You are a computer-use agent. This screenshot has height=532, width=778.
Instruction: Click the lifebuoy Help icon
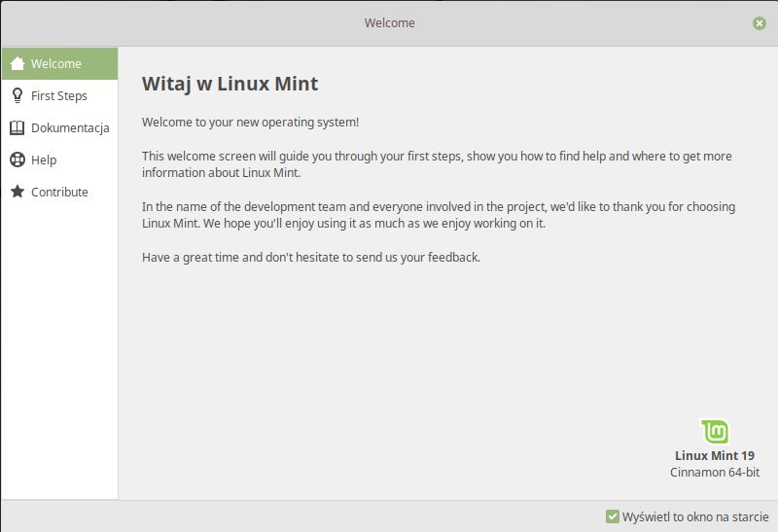point(18,160)
